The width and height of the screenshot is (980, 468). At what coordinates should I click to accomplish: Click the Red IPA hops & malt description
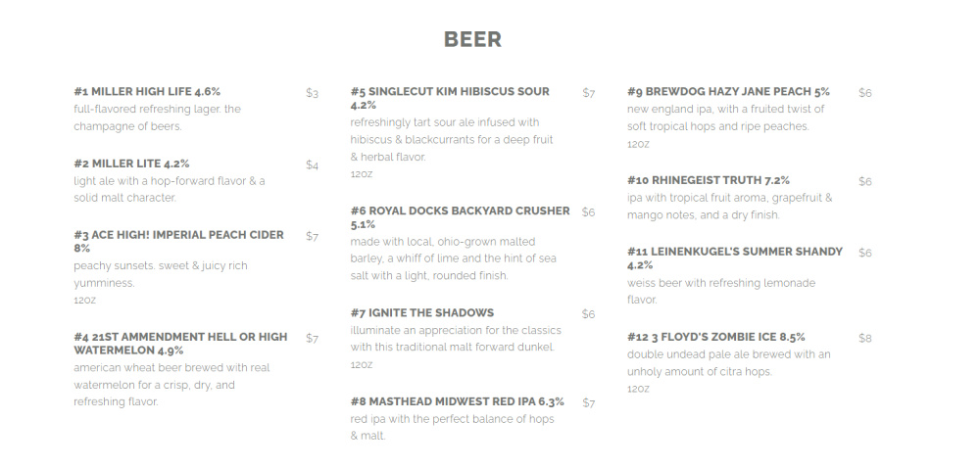(x=452, y=427)
